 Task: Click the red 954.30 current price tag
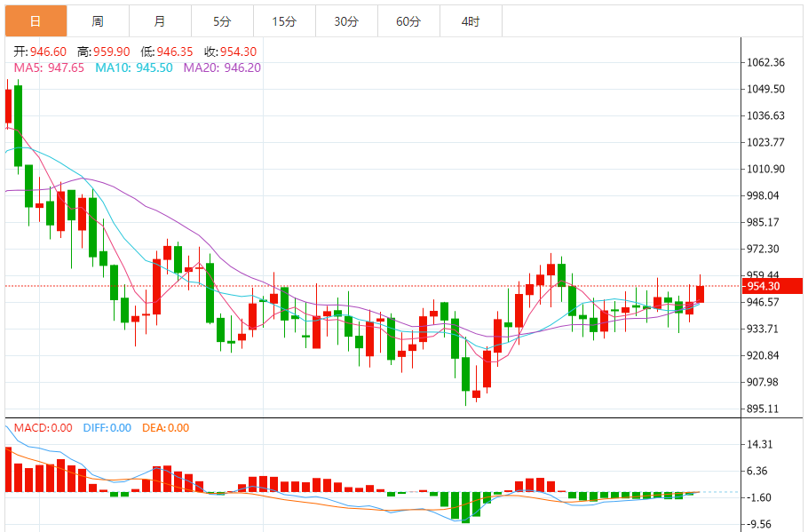[x=772, y=286]
